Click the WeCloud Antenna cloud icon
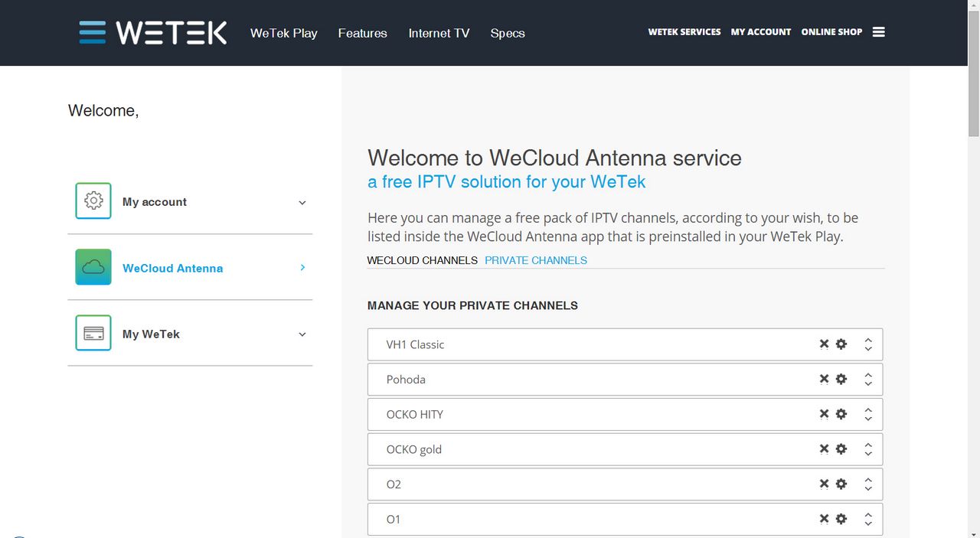The width and height of the screenshot is (980, 538). pos(93,267)
